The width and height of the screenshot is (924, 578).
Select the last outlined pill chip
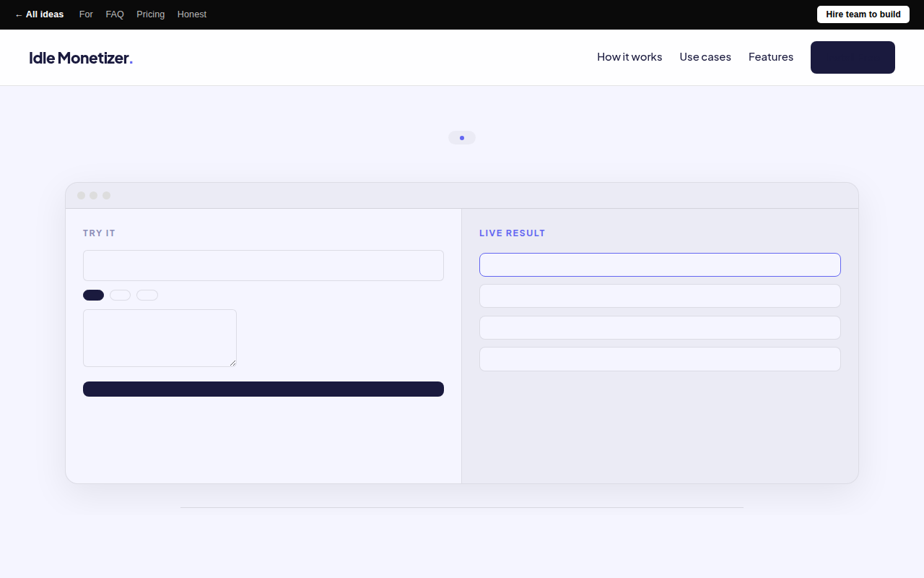click(x=147, y=295)
